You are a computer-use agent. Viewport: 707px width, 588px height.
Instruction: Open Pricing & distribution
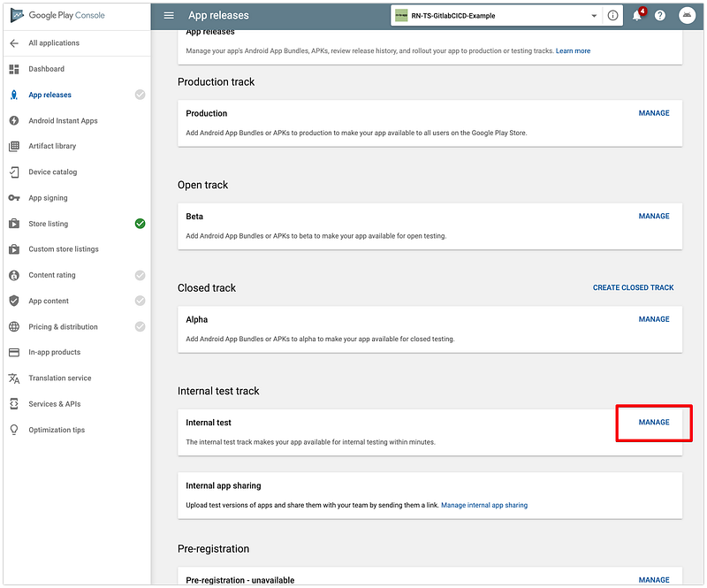pyautogui.click(x=63, y=327)
